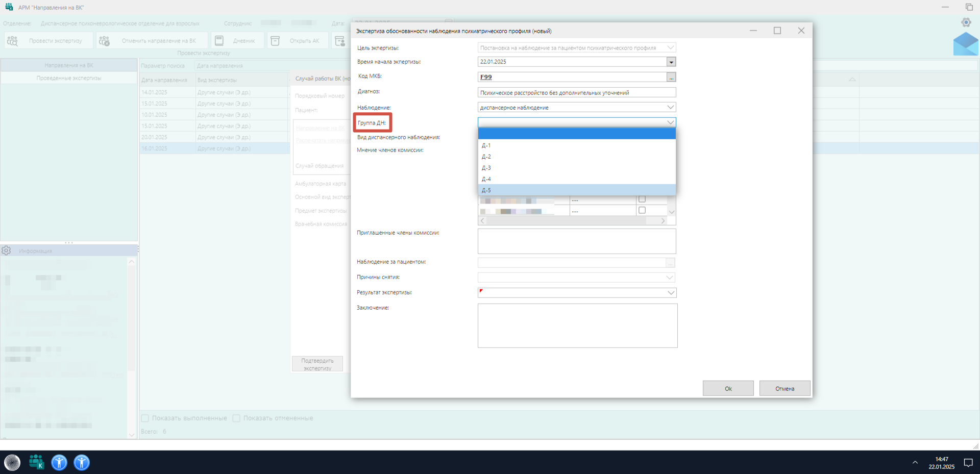The image size is (980, 474).
Task: Maximize the Экспертиза обоснованности dialog
Action: coord(777,31)
